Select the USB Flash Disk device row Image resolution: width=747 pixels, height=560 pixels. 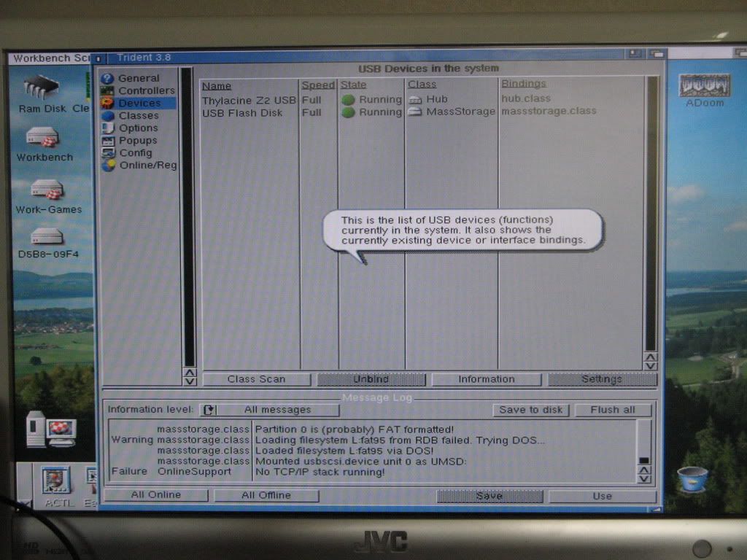point(242,112)
